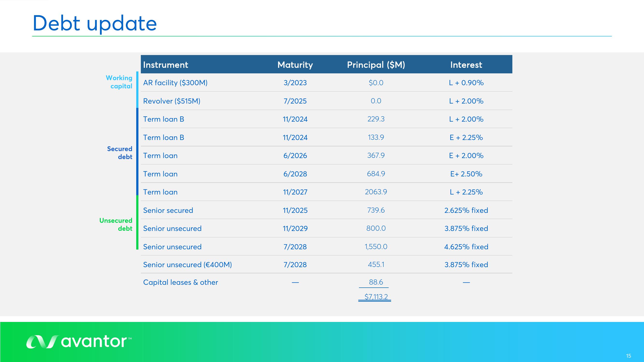Click the '2.625% fixed' interest cell
The height and width of the screenshot is (362, 644).
pos(466,210)
